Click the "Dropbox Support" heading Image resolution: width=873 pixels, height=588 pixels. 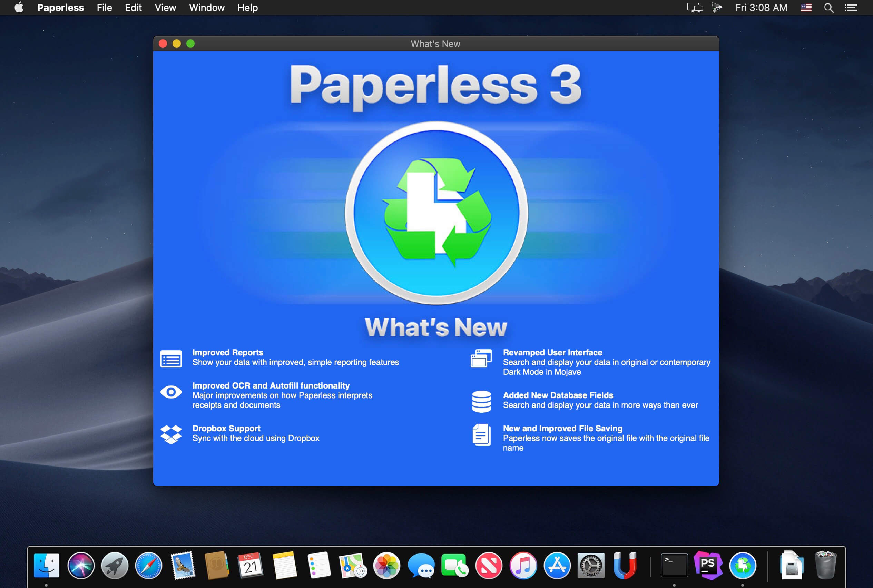[x=226, y=428]
